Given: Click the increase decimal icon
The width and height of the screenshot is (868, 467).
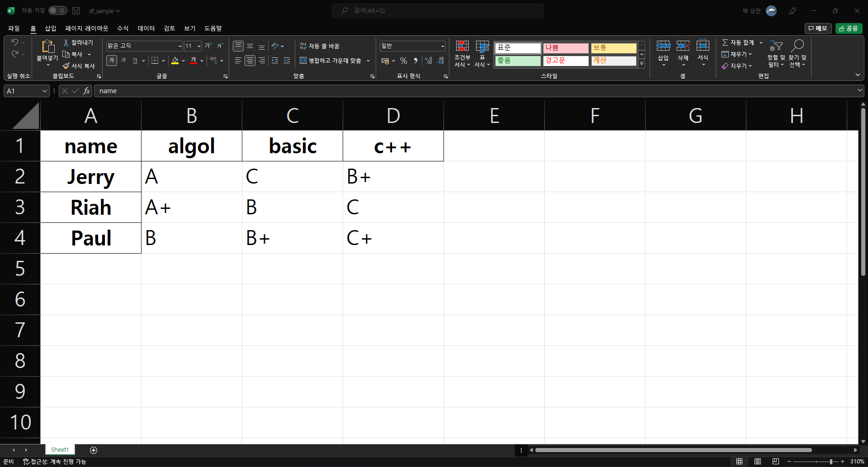Looking at the screenshot, I should (x=429, y=61).
